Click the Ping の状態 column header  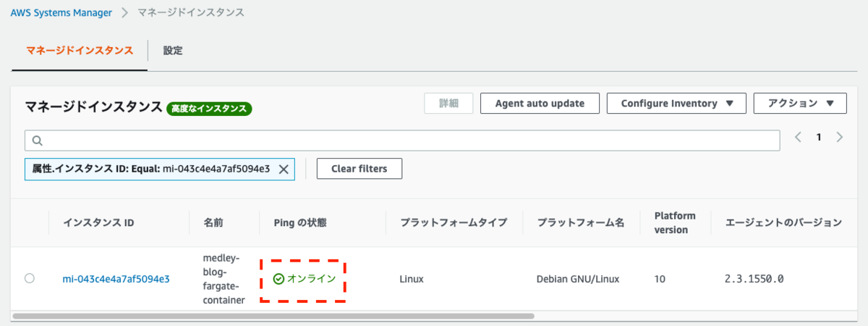click(x=300, y=223)
